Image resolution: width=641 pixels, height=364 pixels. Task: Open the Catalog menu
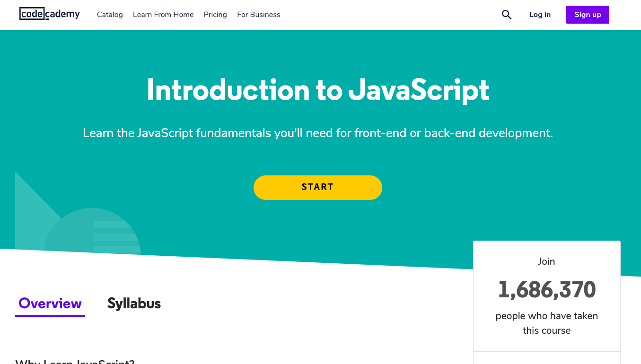click(x=110, y=15)
